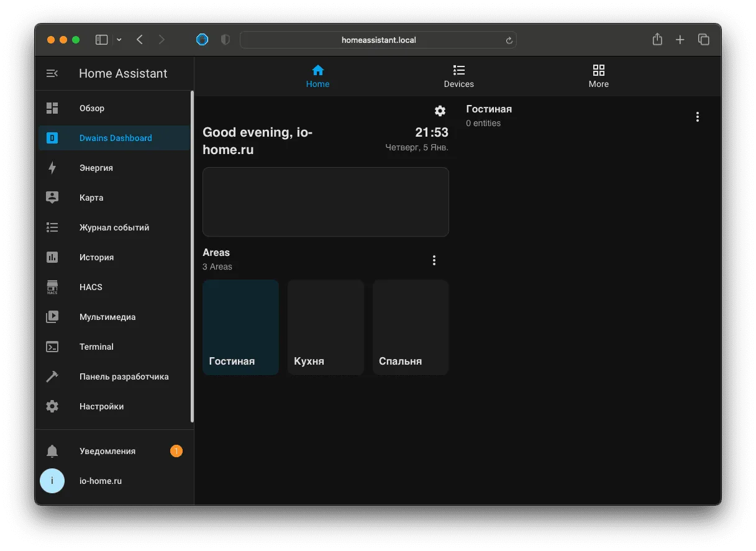Expand Safari sidebar dropdown chevron
The width and height of the screenshot is (756, 551).
[x=119, y=40]
